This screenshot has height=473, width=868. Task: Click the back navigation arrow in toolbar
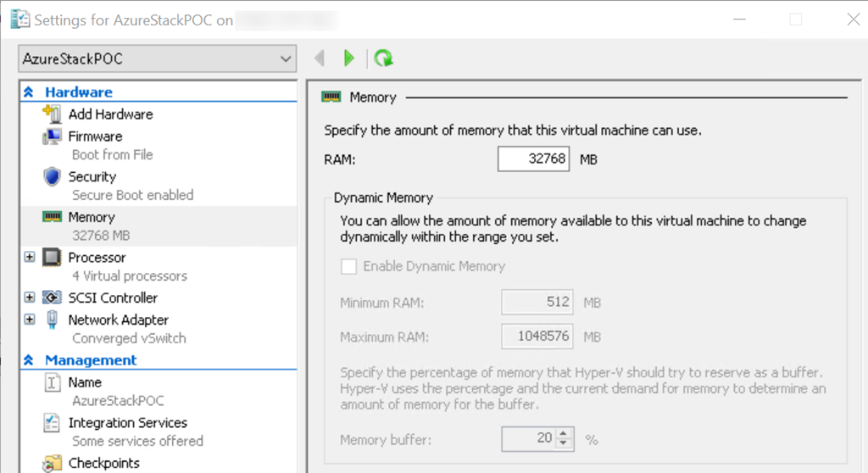[320, 58]
